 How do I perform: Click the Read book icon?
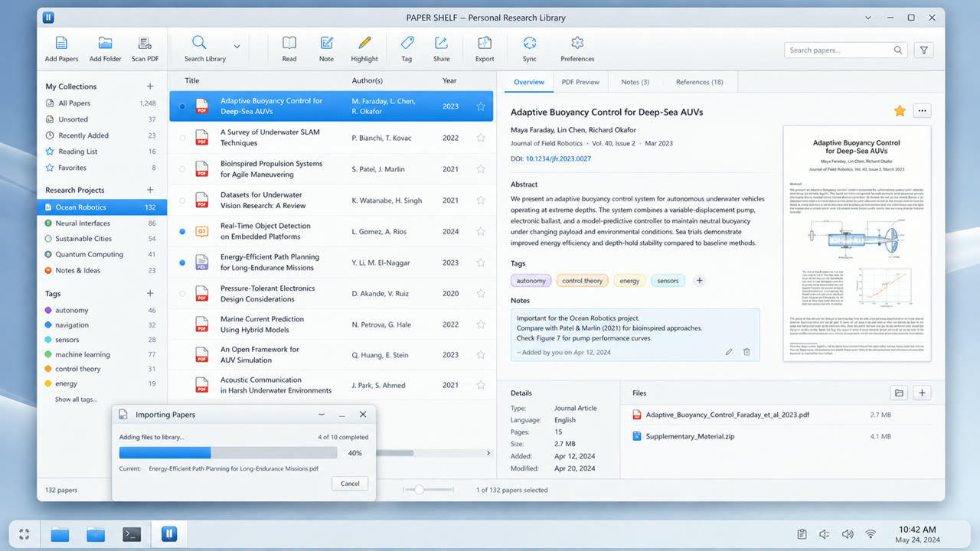click(289, 43)
